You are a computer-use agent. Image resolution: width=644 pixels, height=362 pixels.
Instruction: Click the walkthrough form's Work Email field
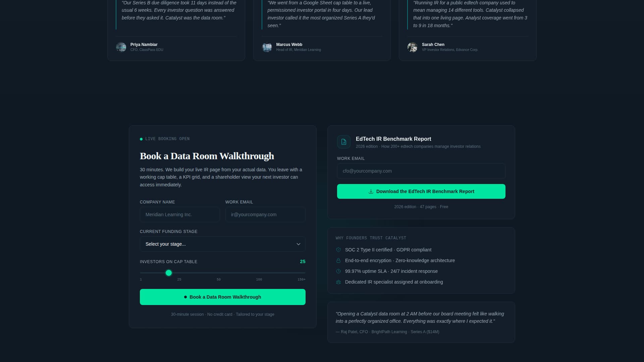(265, 215)
